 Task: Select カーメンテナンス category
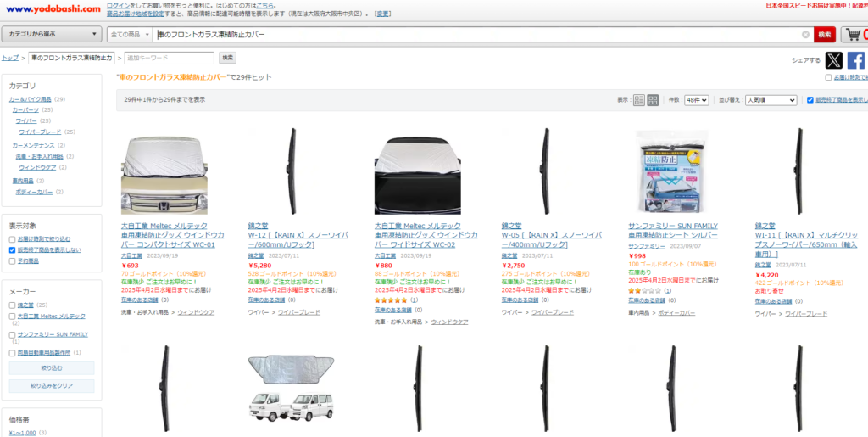(x=33, y=145)
